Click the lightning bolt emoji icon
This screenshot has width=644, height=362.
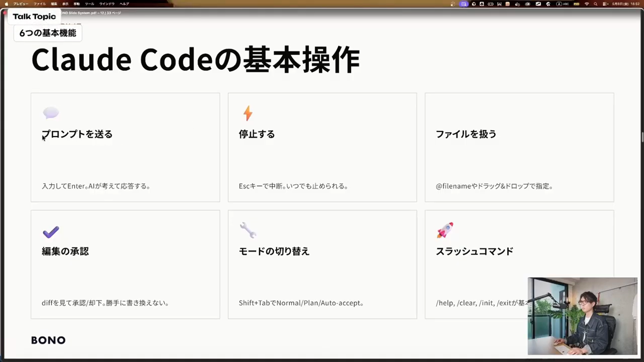pos(248,113)
